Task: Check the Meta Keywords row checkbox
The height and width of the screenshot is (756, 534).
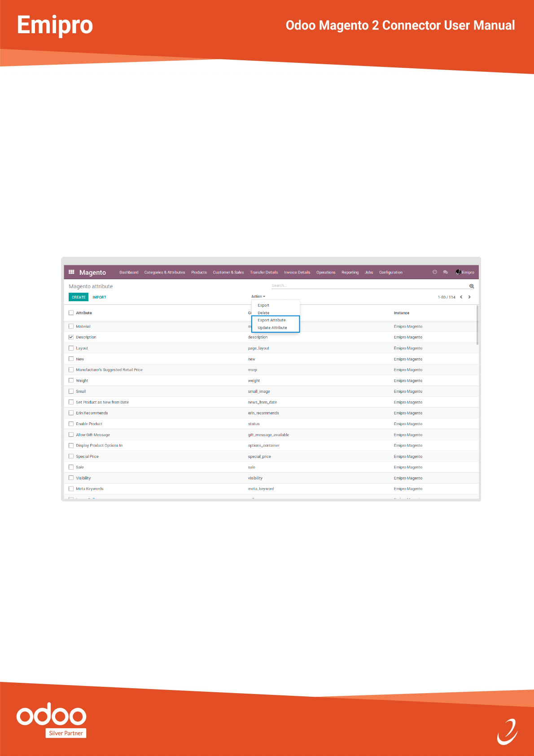Action: click(x=71, y=488)
